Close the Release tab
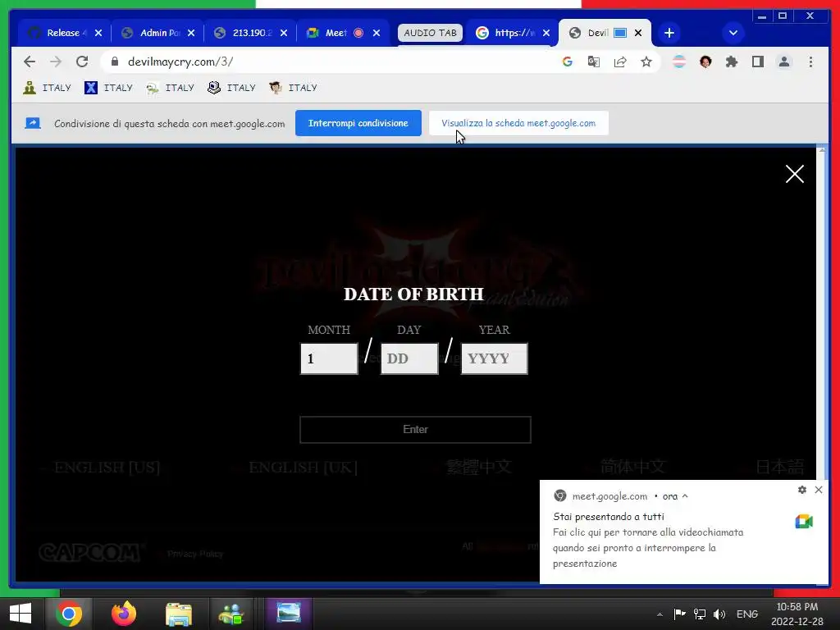 tap(98, 33)
